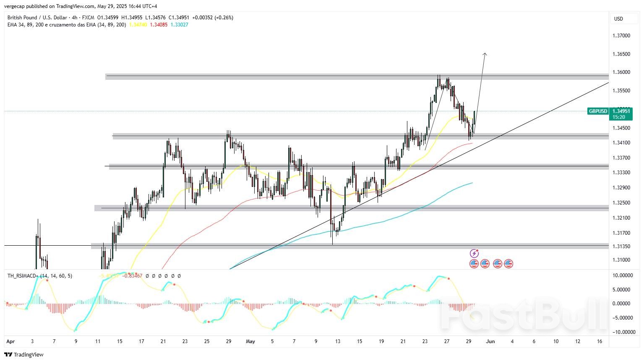Click the TradingView logo at bottom left
644x362 pixels.
24,354
